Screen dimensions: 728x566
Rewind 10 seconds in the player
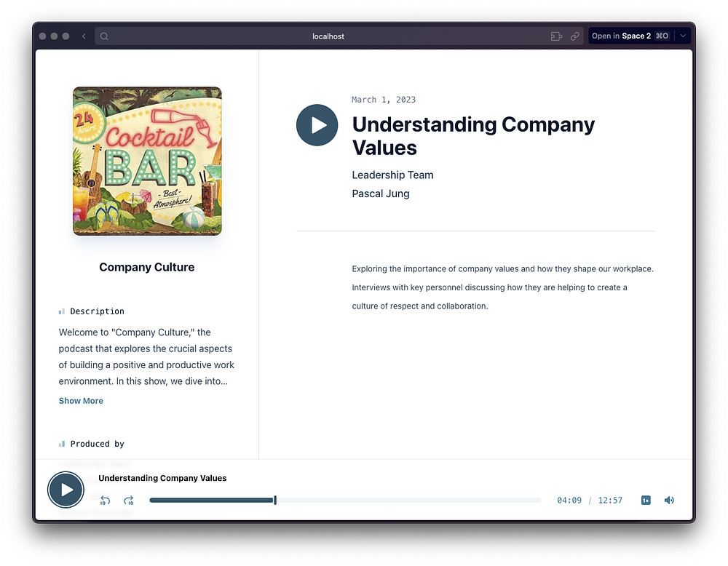click(105, 500)
